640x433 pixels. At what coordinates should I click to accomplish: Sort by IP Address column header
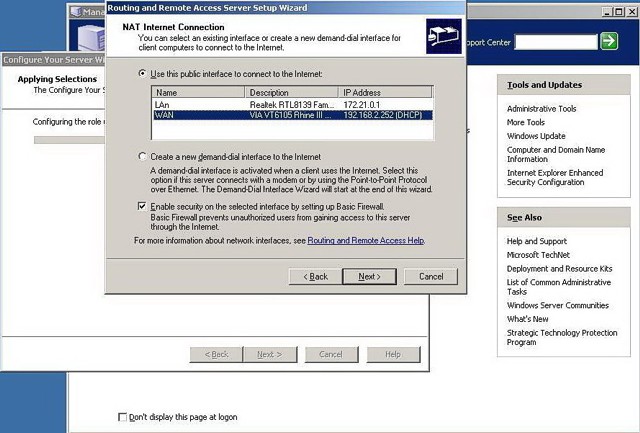(x=385, y=92)
